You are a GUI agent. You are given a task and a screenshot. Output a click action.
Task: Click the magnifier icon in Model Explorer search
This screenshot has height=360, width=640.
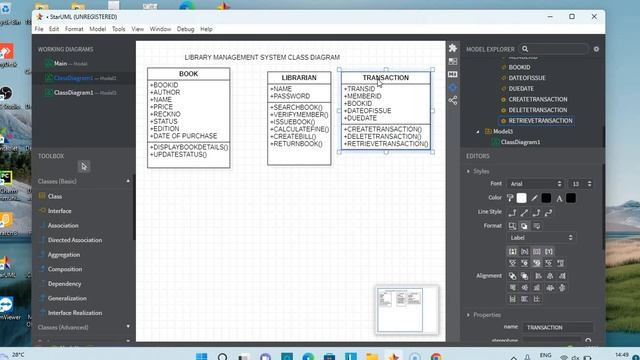[525, 49]
